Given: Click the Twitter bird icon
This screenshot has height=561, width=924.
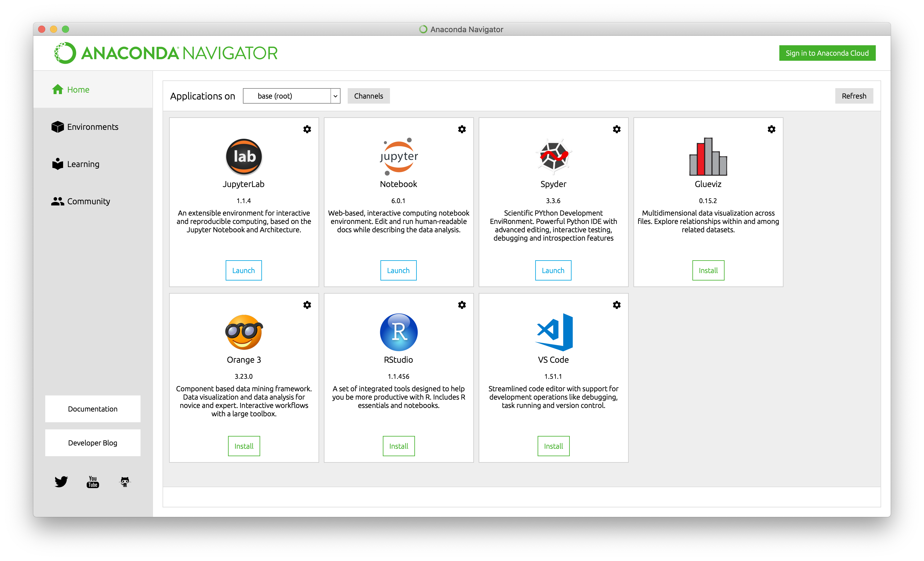Looking at the screenshot, I should pyautogui.click(x=61, y=481).
